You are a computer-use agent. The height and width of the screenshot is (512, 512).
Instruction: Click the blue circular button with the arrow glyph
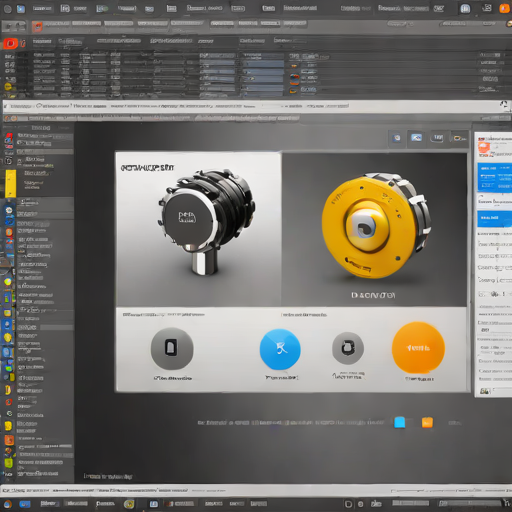pyautogui.click(x=280, y=349)
